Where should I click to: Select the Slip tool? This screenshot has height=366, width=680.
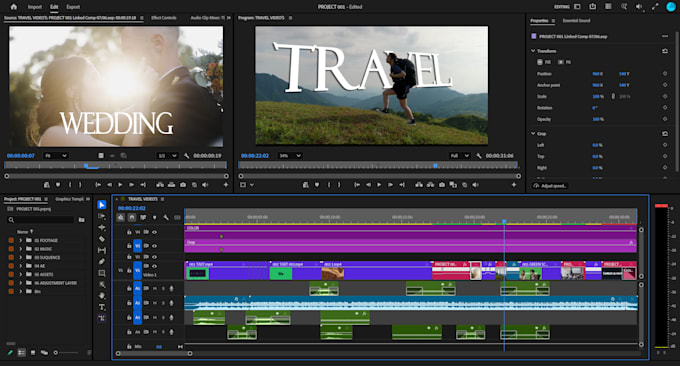[102, 250]
